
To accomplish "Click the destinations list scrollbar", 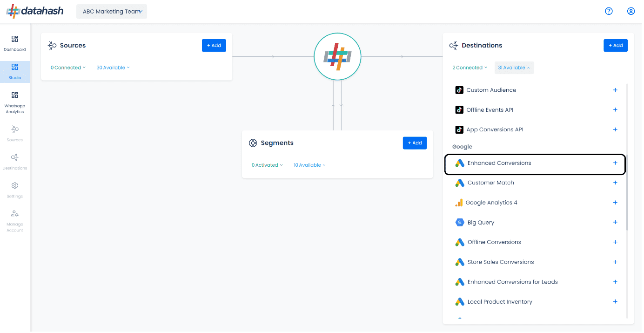I will pos(627,193).
